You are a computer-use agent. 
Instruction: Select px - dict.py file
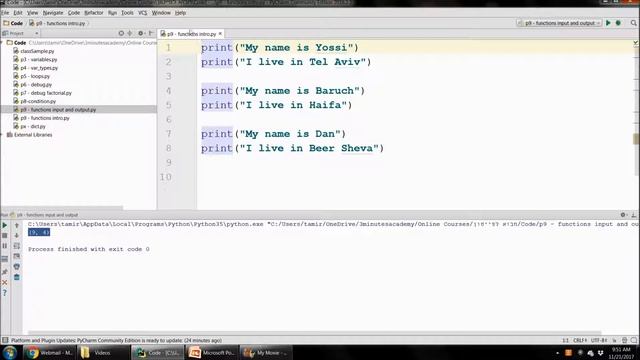click(x=33, y=126)
